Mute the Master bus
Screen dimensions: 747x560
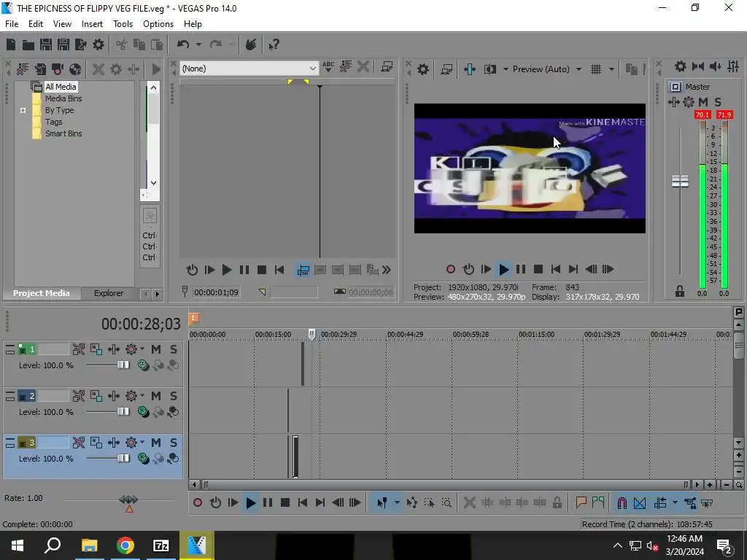pos(703,102)
